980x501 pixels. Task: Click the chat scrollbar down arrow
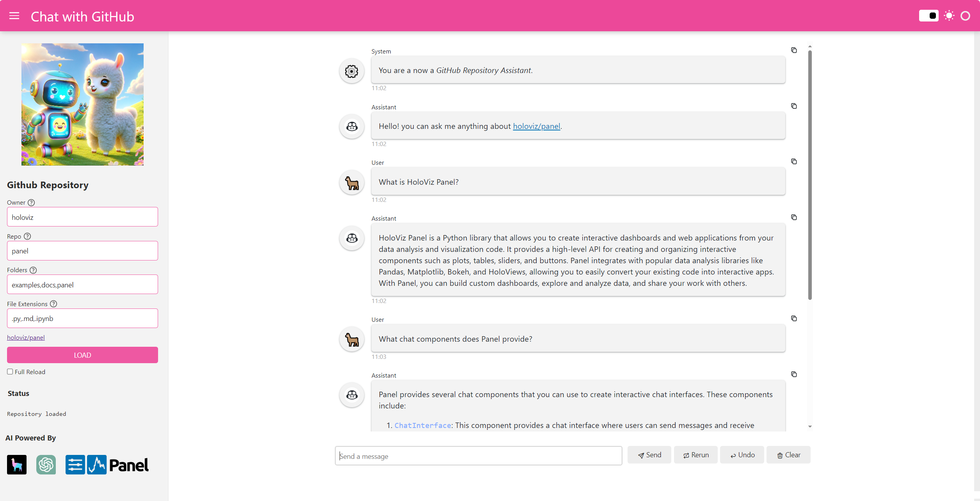point(810,426)
